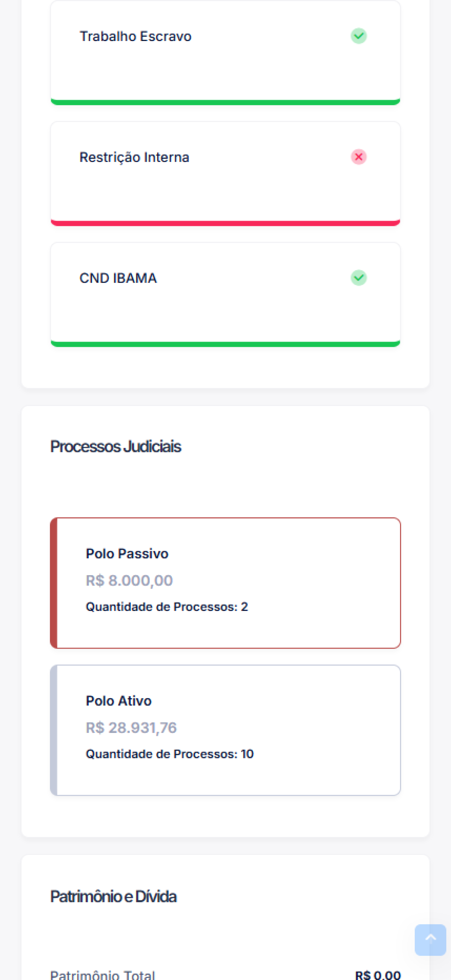This screenshot has height=980, width=451.
Task: Click Quantidade de Processos: 10 text
Action: click(x=169, y=754)
